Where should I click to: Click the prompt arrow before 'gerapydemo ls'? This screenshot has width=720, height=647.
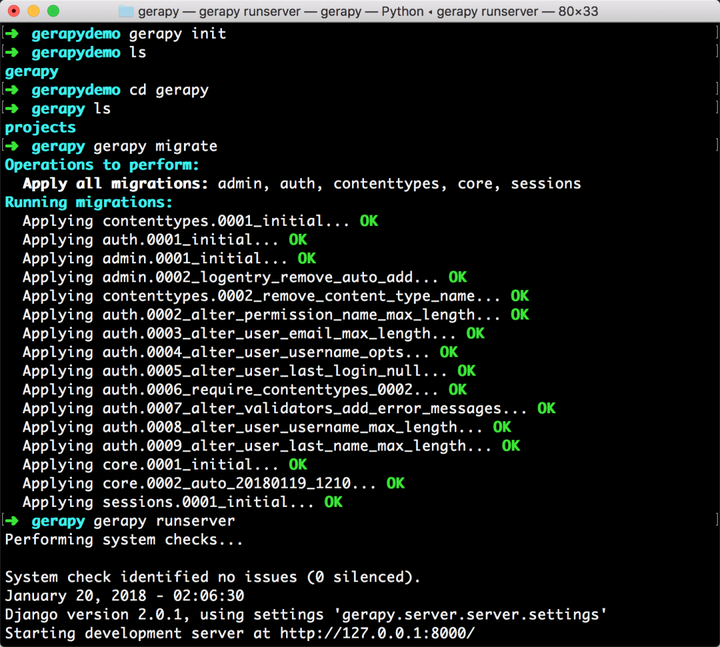click(x=12, y=52)
